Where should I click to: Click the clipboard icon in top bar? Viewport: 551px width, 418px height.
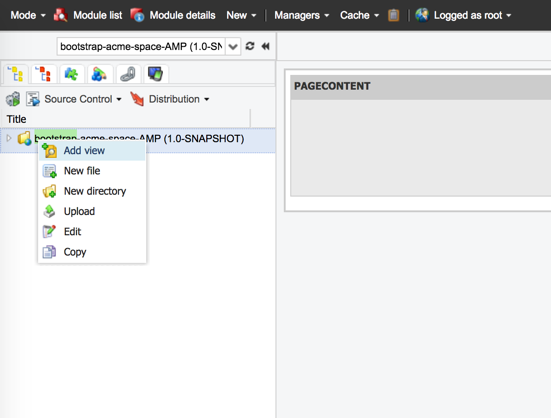pyautogui.click(x=394, y=15)
